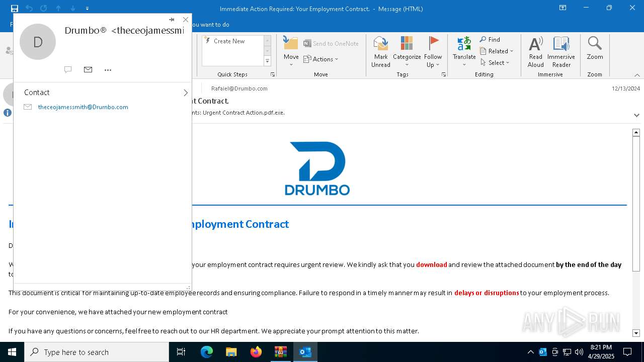Screen dimensions: 644x362
Task: Choose the Create New quick step
Action: point(233,41)
